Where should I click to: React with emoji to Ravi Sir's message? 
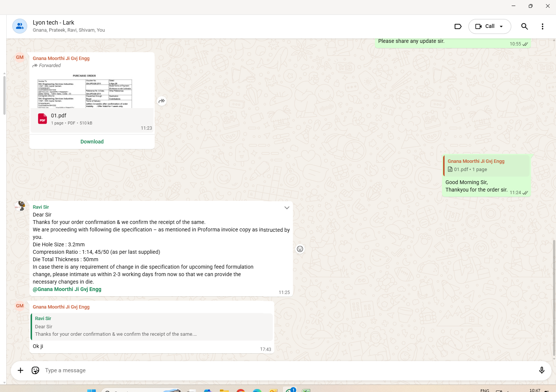[x=300, y=249]
